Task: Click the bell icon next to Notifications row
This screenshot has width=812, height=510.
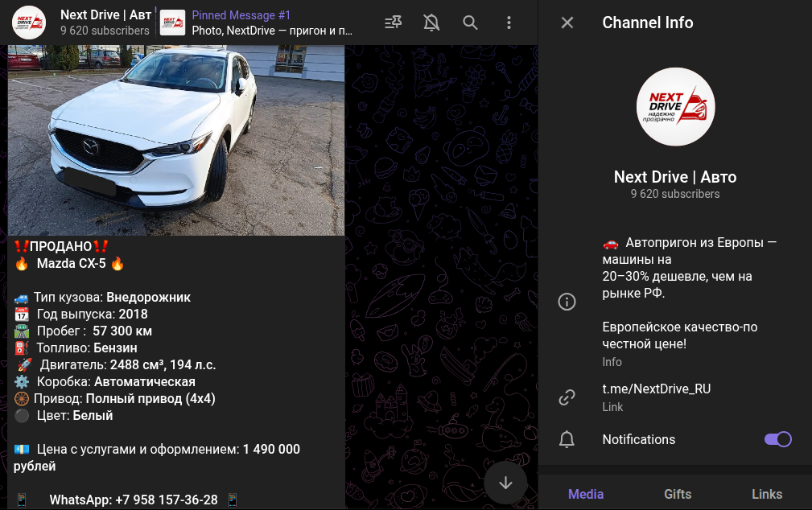Action: (567, 439)
